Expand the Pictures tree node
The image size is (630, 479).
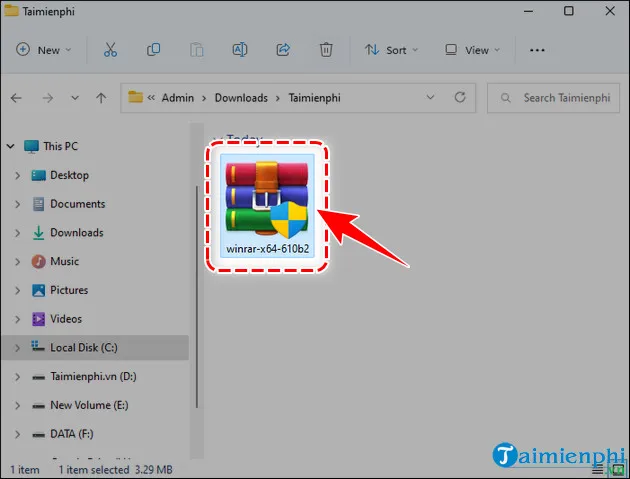tap(17, 290)
